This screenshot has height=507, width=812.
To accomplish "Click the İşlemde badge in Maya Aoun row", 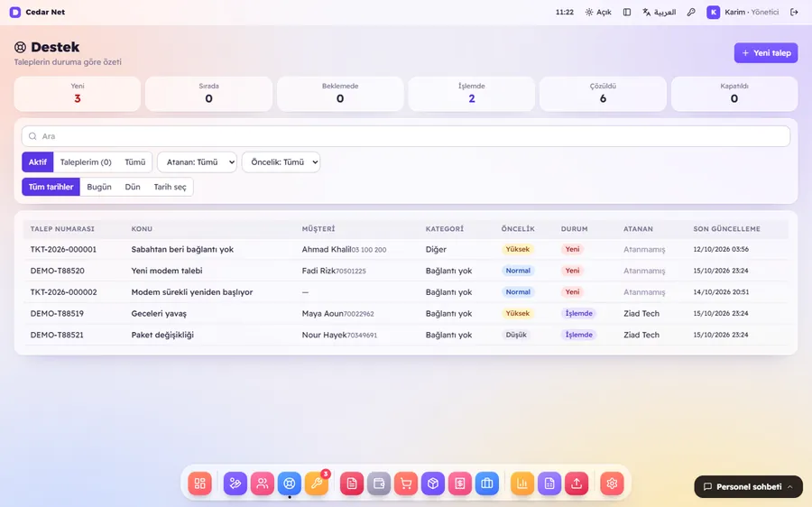I will 578,313.
